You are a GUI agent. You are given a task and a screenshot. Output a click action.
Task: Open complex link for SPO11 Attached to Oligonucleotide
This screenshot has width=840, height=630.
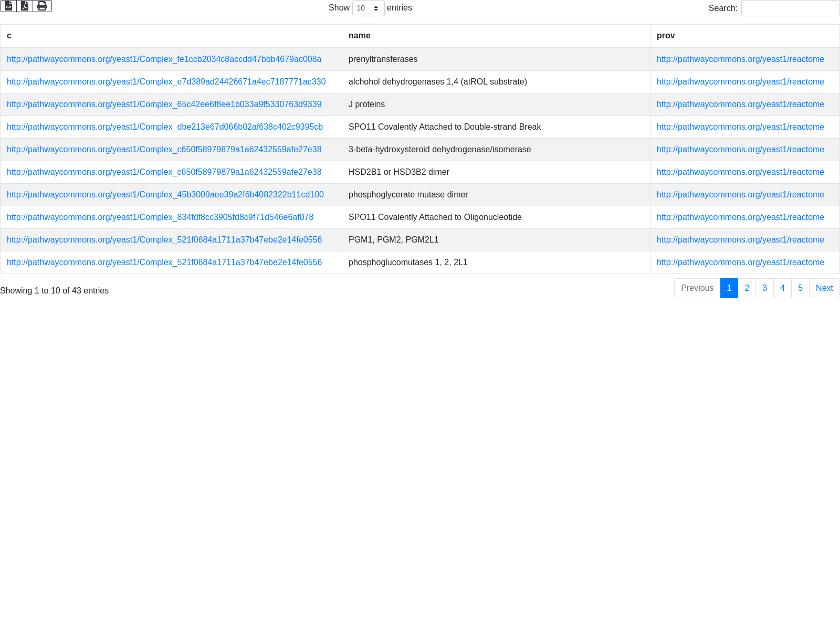click(x=160, y=217)
